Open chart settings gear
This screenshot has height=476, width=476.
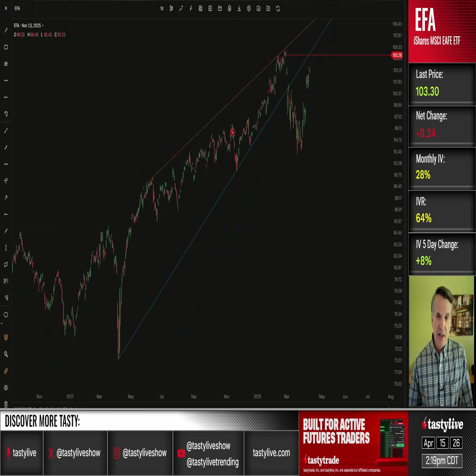[x=249, y=9]
